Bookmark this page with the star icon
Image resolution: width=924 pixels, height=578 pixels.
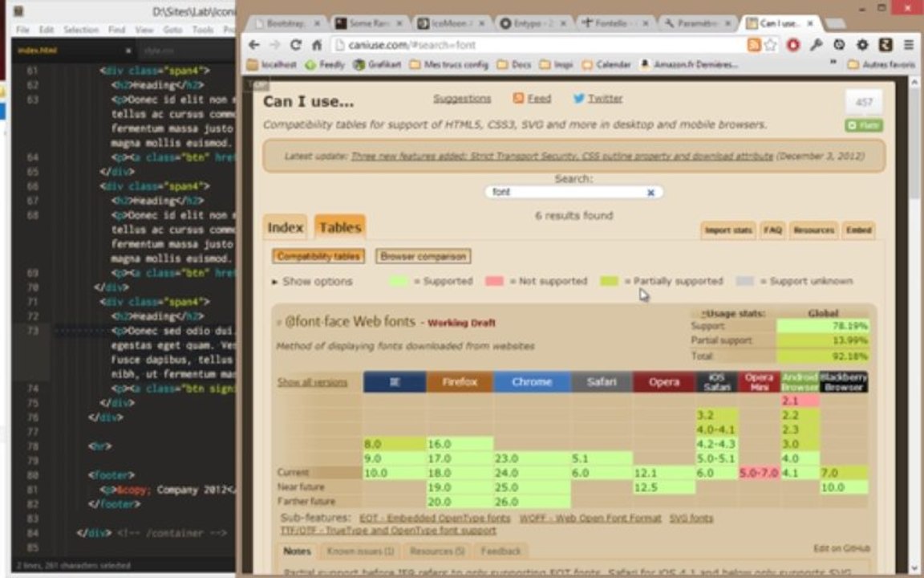pos(770,45)
